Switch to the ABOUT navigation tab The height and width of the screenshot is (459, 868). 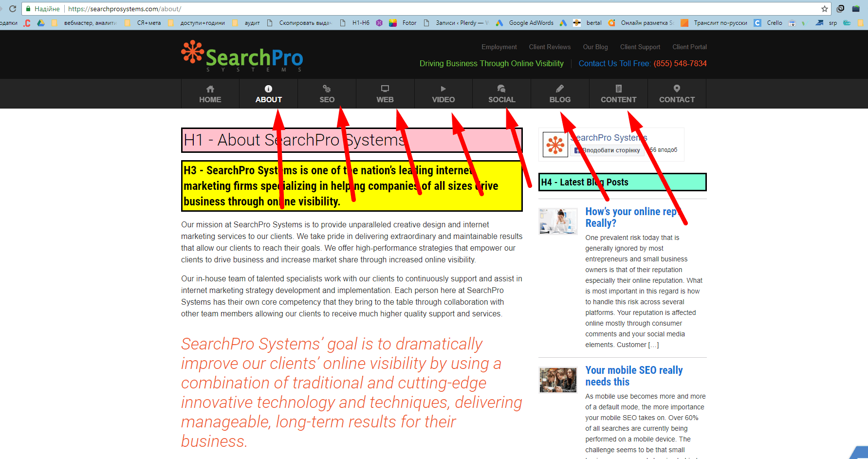click(x=268, y=94)
